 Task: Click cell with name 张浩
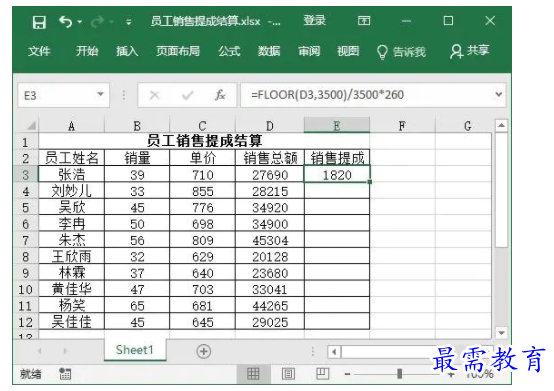click(x=72, y=174)
